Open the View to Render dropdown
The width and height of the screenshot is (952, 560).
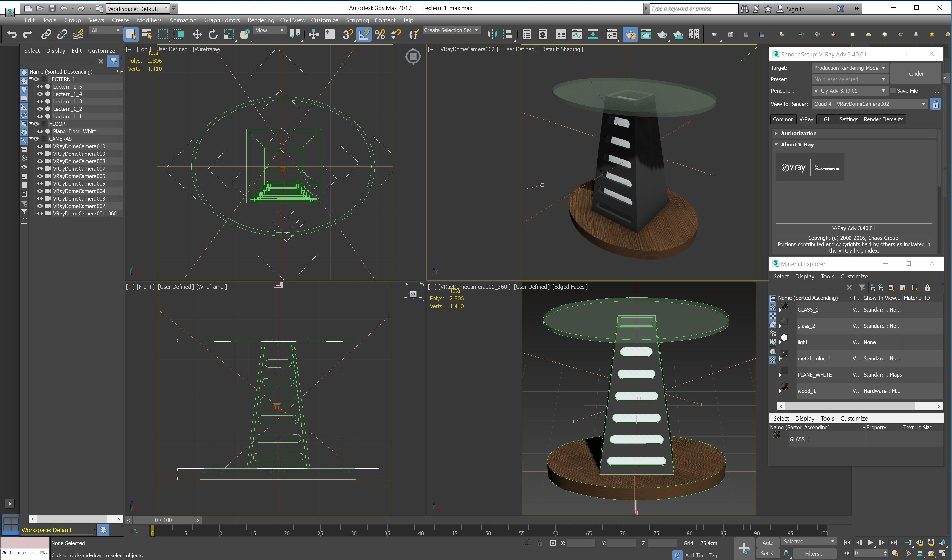869,104
